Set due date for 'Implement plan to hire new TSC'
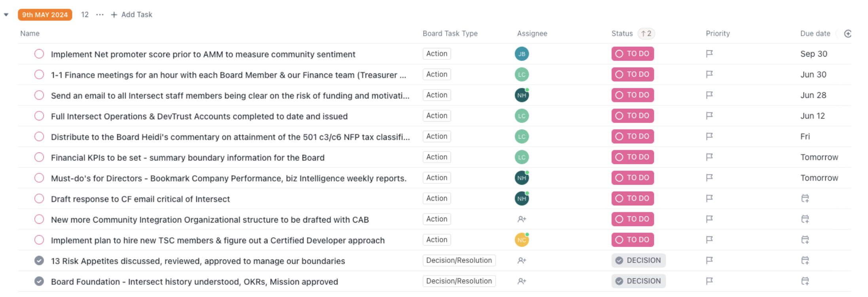Image resolution: width=868 pixels, height=297 pixels. [805, 240]
